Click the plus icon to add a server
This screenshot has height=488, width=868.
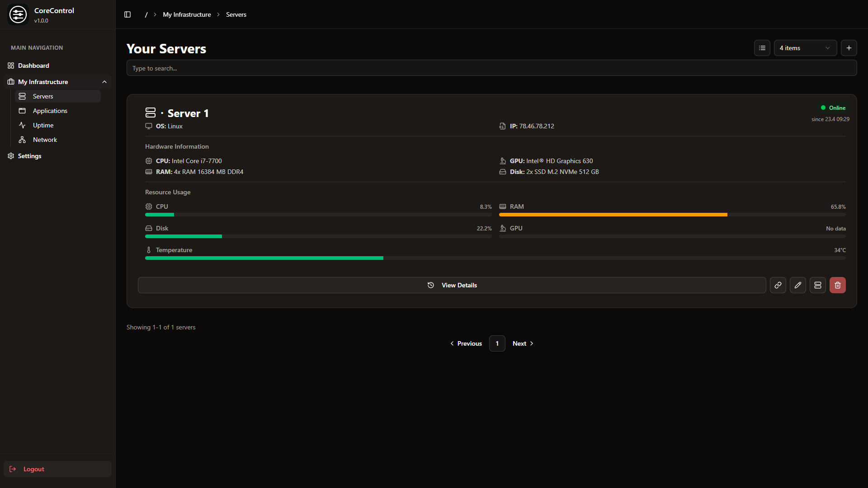pos(849,48)
